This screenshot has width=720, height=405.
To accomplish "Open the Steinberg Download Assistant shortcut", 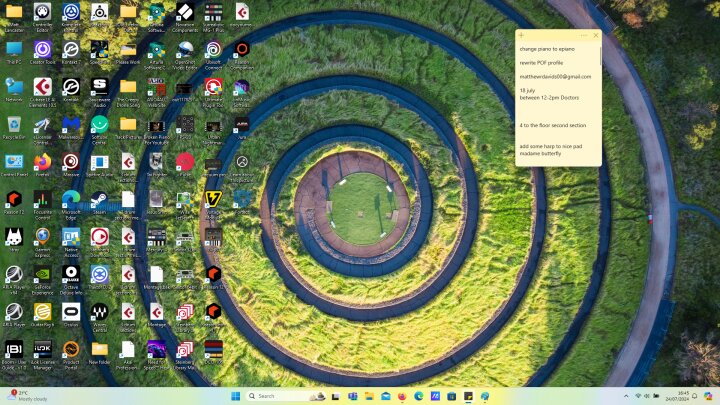I will coord(99,242).
